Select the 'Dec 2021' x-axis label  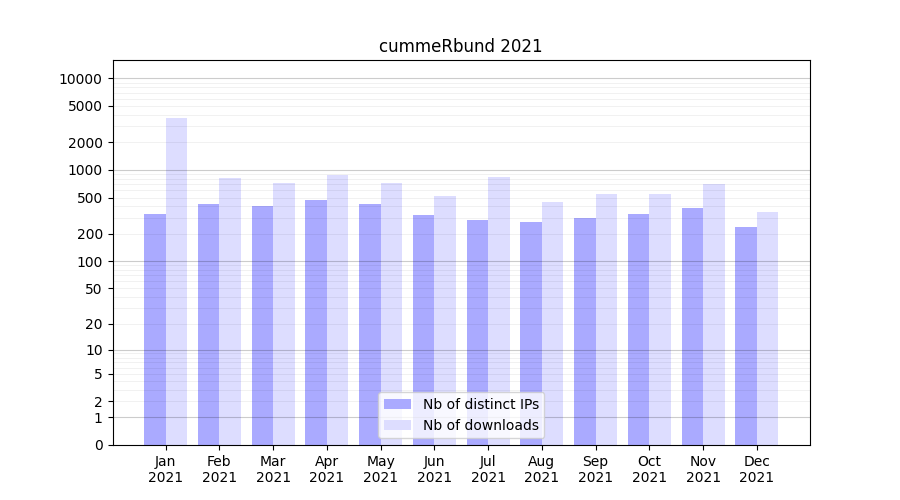pyautogui.click(x=757, y=469)
